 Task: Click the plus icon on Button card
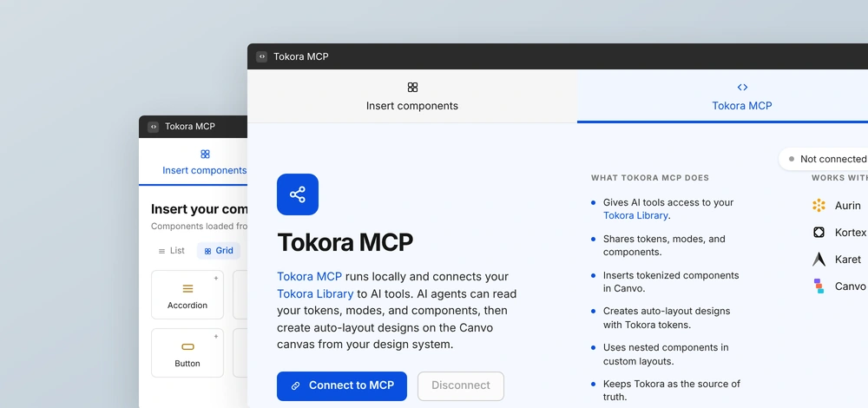[x=216, y=336]
